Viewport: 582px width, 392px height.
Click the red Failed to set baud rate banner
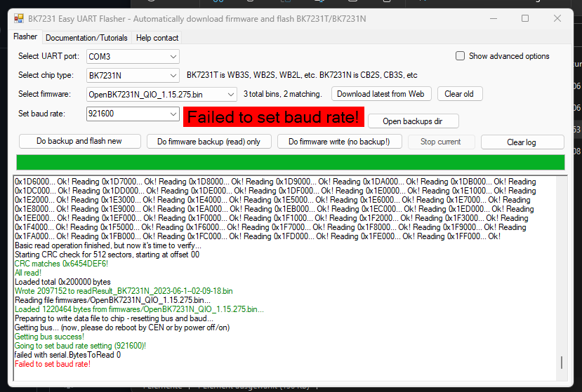tap(274, 117)
